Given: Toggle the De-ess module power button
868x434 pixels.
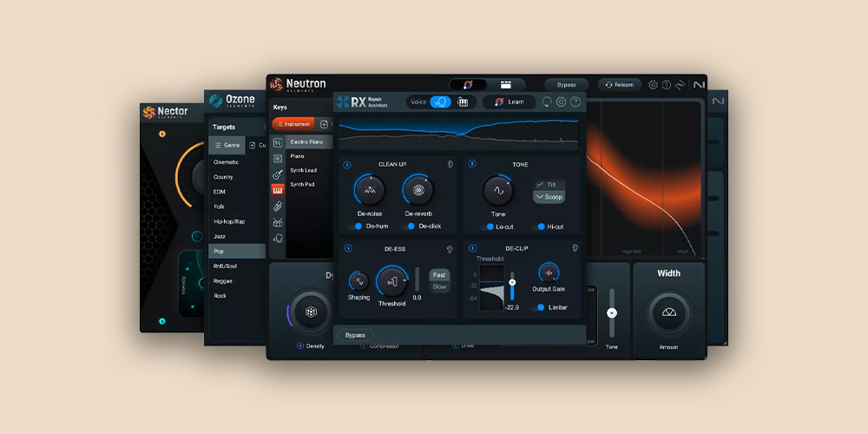Looking at the screenshot, I should (348, 248).
